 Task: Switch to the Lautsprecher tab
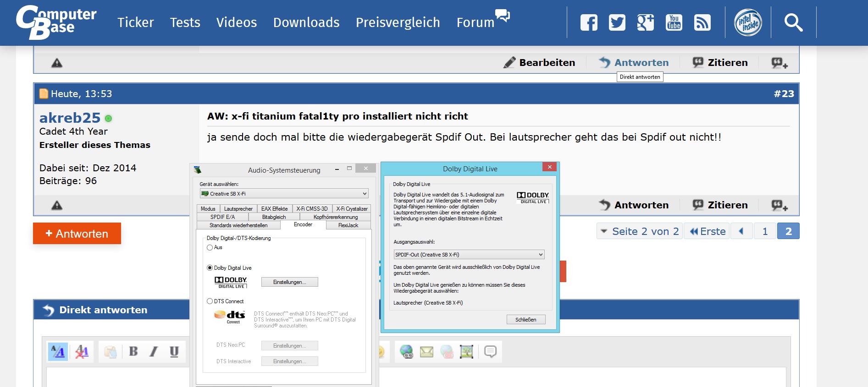tap(238, 209)
